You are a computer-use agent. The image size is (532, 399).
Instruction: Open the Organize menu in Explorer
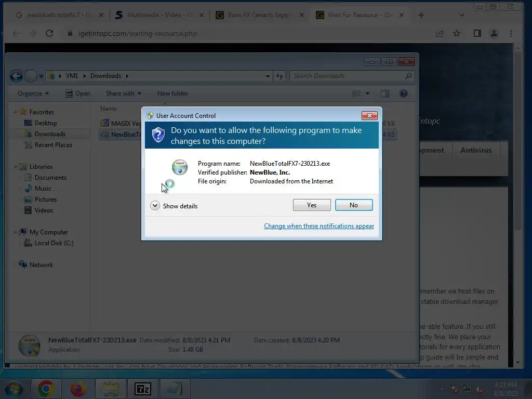[33, 94]
